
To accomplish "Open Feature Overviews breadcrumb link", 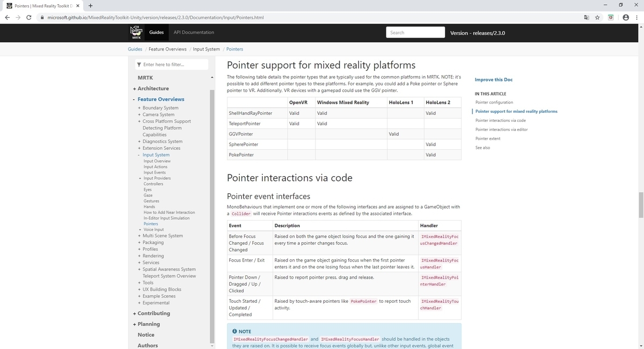I will pos(167,49).
